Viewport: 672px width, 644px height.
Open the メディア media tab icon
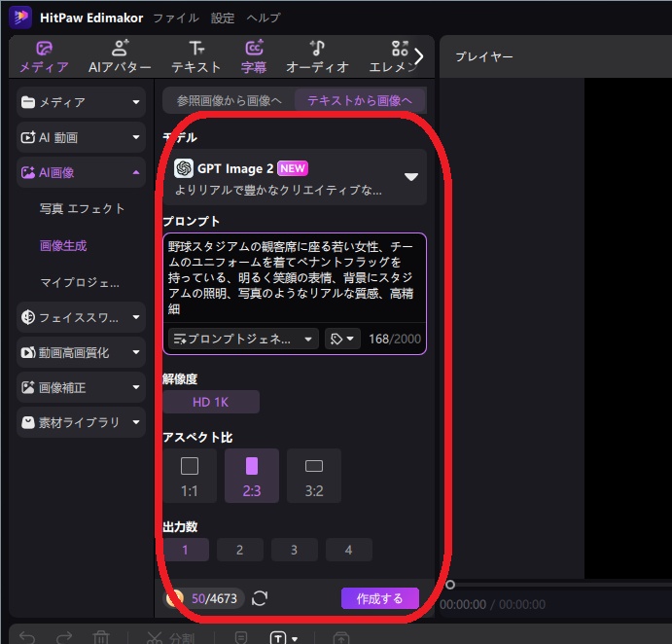click(44, 49)
